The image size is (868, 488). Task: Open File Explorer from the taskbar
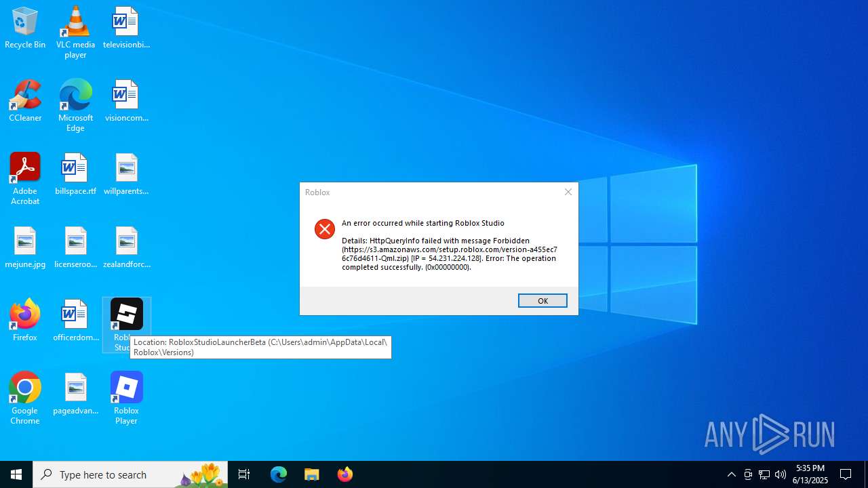312,474
